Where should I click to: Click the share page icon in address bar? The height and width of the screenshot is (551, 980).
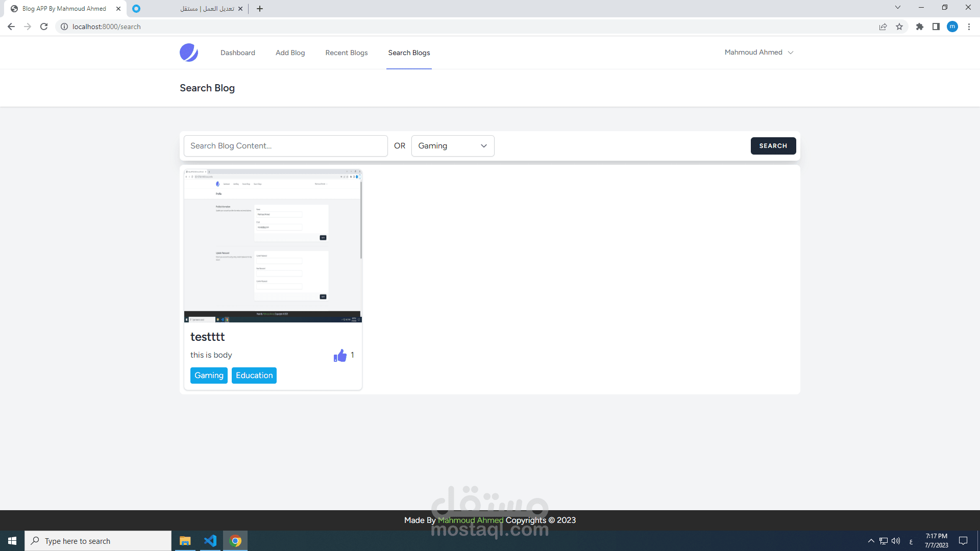(883, 27)
